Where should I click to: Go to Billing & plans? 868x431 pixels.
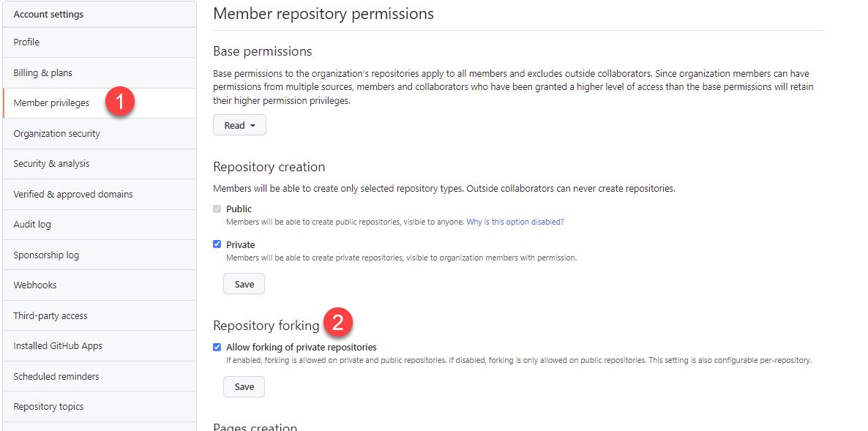[x=43, y=73]
